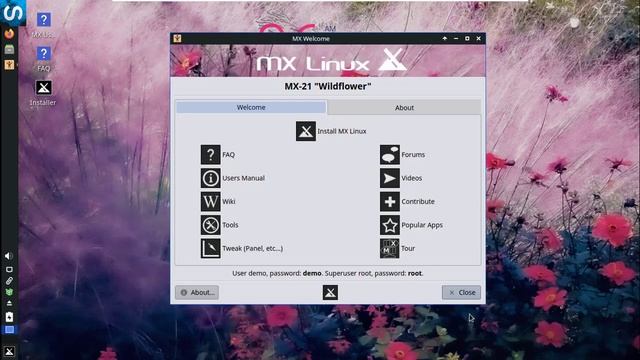The height and width of the screenshot is (360, 640).
Task: Open the Users Manual
Action: (233, 178)
